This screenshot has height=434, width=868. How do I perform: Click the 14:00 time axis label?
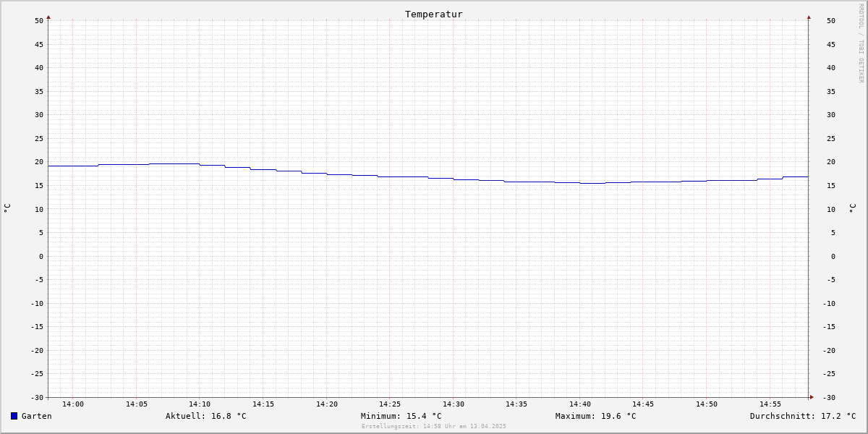coord(73,404)
